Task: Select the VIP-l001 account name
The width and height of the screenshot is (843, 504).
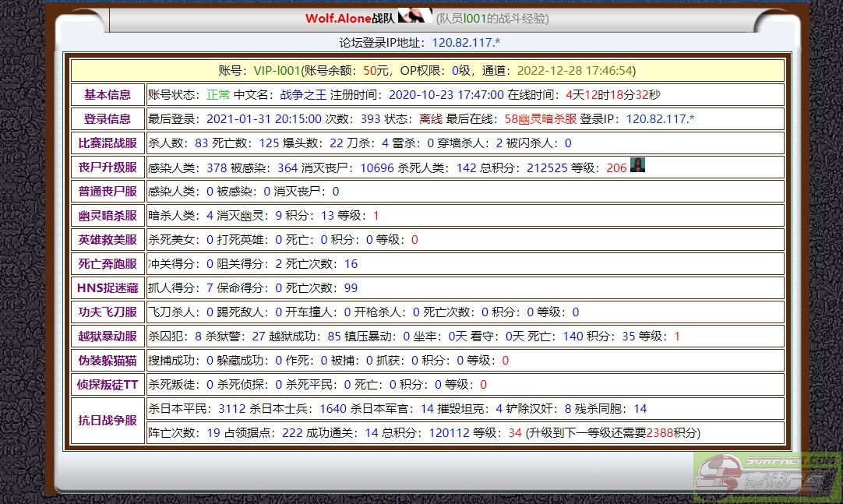Action: pyautogui.click(x=277, y=70)
